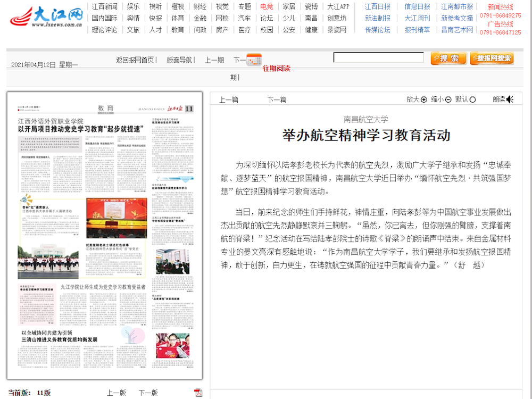Download the page PDF via red PDF icon
The image size is (532, 399).
pos(198,393)
